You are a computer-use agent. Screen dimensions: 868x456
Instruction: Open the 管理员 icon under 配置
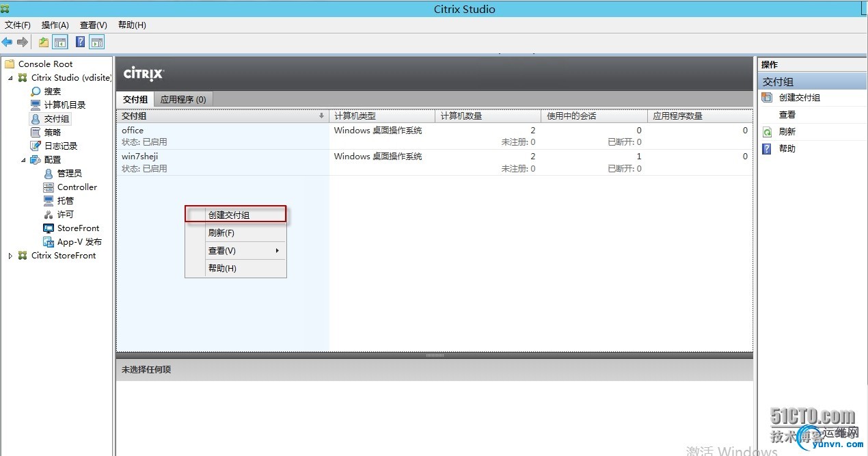click(x=49, y=173)
